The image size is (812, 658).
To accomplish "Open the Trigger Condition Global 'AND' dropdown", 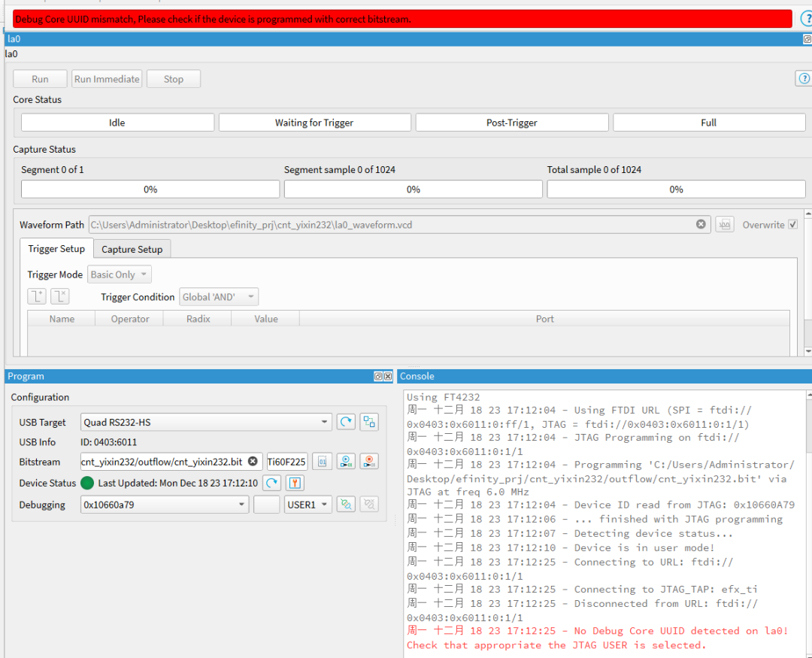I will pyautogui.click(x=218, y=297).
